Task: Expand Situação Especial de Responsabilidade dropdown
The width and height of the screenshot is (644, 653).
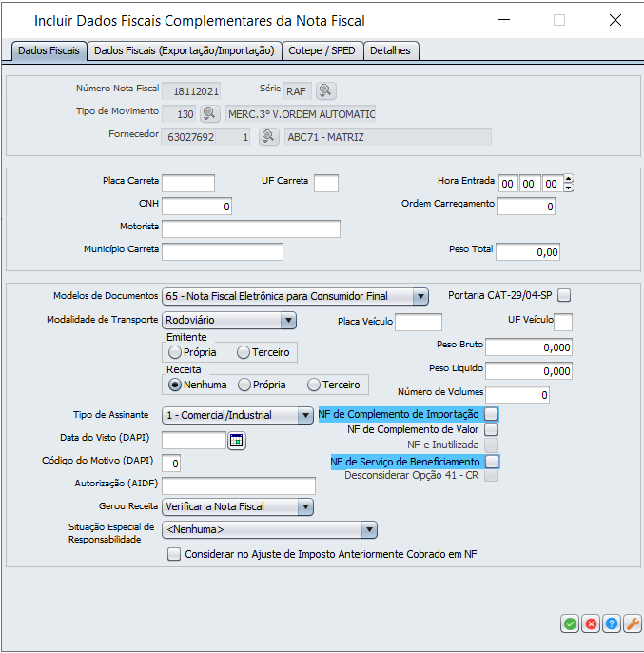Action: pyautogui.click(x=369, y=529)
